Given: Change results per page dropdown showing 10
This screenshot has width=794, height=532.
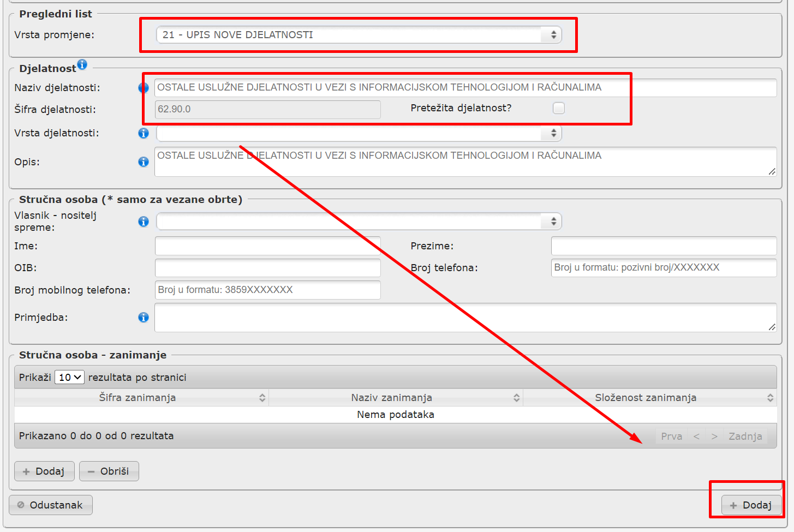Looking at the screenshot, I should [69, 377].
